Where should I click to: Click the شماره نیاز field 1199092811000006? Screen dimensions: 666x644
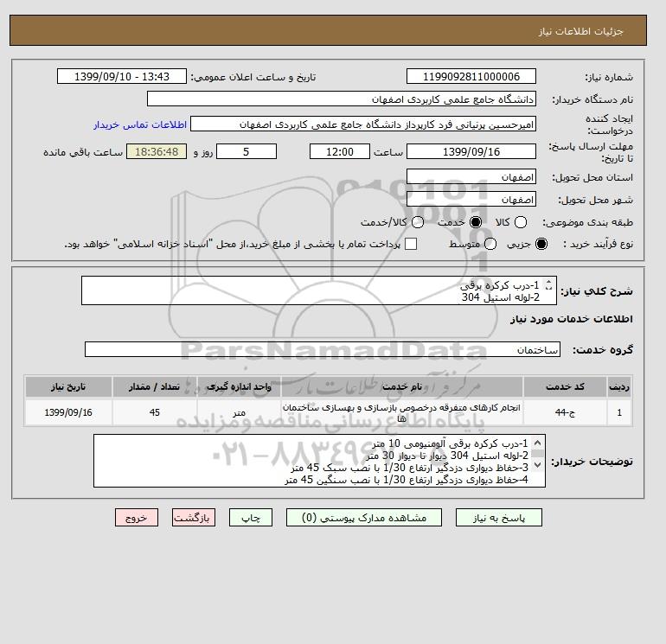click(471, 77)
